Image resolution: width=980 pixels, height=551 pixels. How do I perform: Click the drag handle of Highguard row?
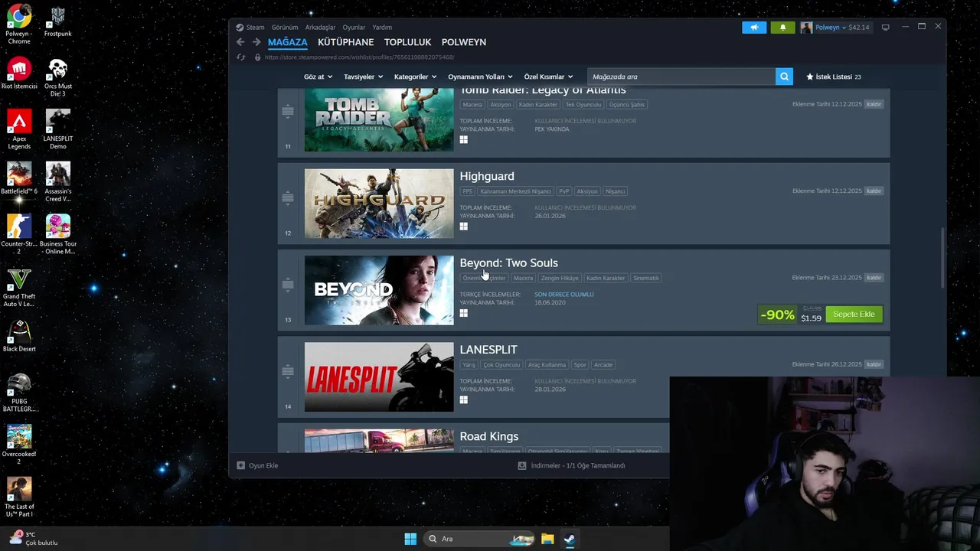point(288,198)
